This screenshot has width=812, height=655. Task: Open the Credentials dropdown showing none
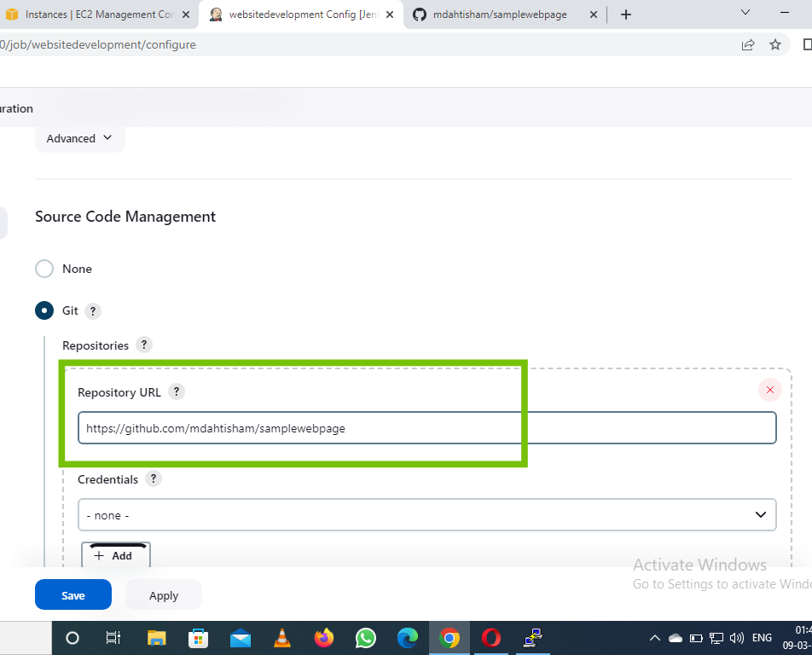click(x=426, y=515)
